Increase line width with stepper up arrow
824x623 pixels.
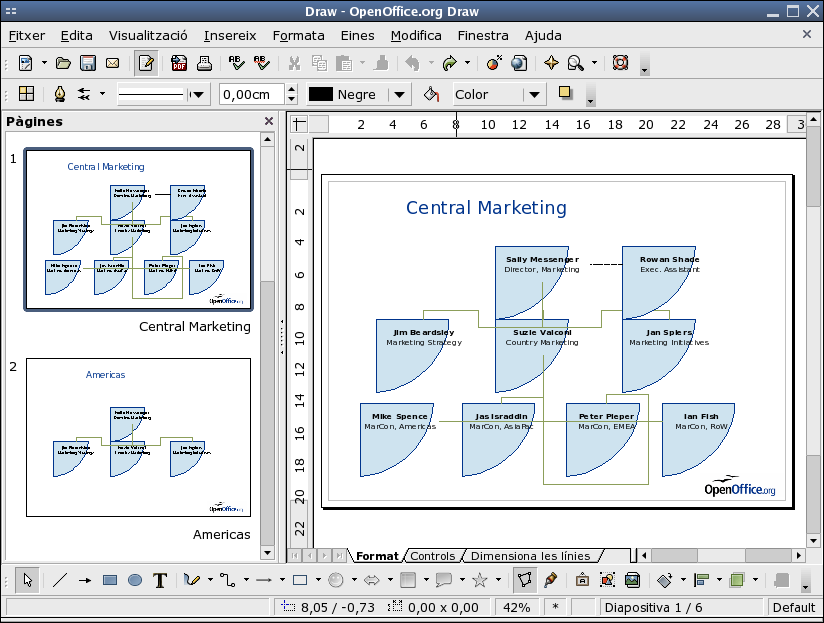(292, 89)
